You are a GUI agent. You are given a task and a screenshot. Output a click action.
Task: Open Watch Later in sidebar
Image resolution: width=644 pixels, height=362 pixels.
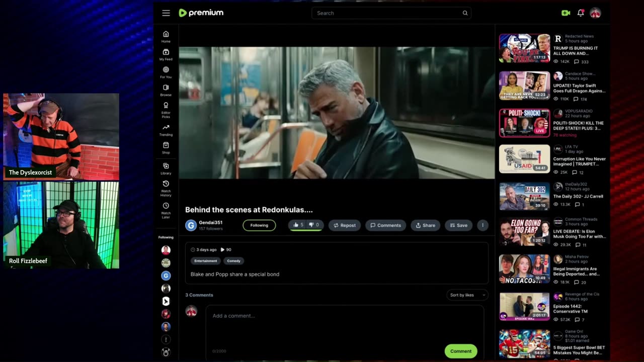[x=166, y=211]
